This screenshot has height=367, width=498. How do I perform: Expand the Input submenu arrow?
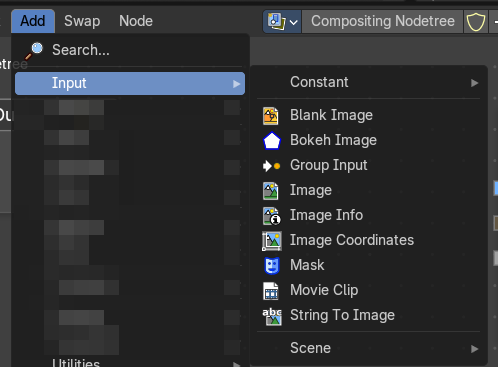[x=236, y=84]
